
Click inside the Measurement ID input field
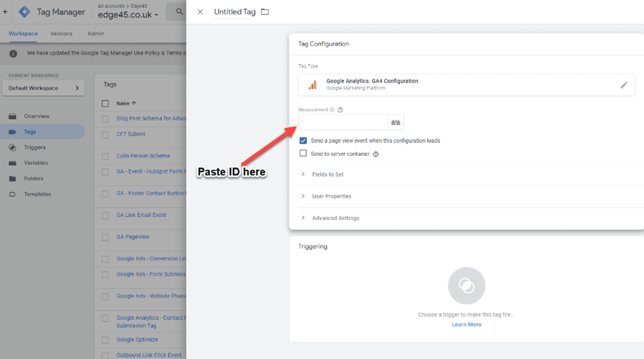click(x=343, y=122)
